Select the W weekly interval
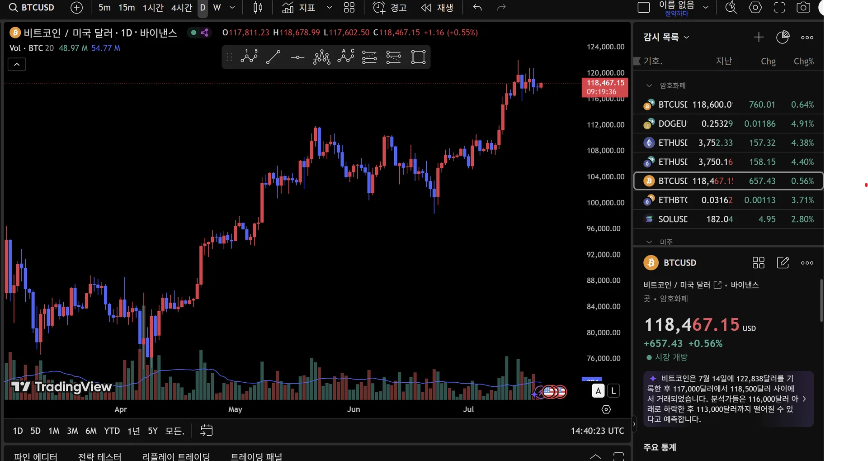This screenshot has width=868, height=461. coord(217,8)
